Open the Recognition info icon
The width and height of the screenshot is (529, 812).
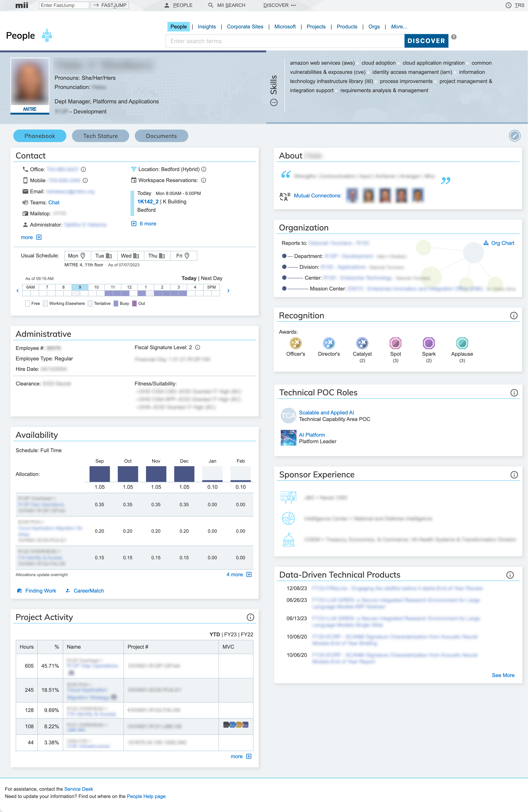pyautogui.click(x=513, y=316)
